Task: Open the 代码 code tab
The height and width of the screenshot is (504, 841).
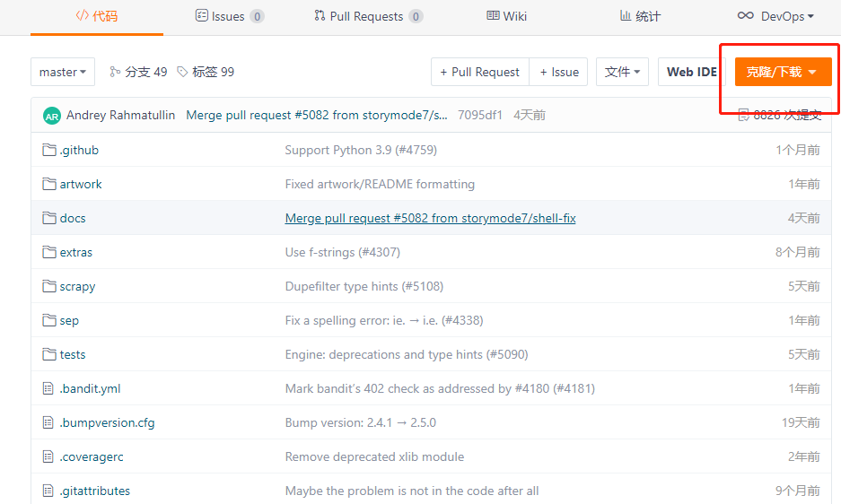Action: tap(97, 16)
